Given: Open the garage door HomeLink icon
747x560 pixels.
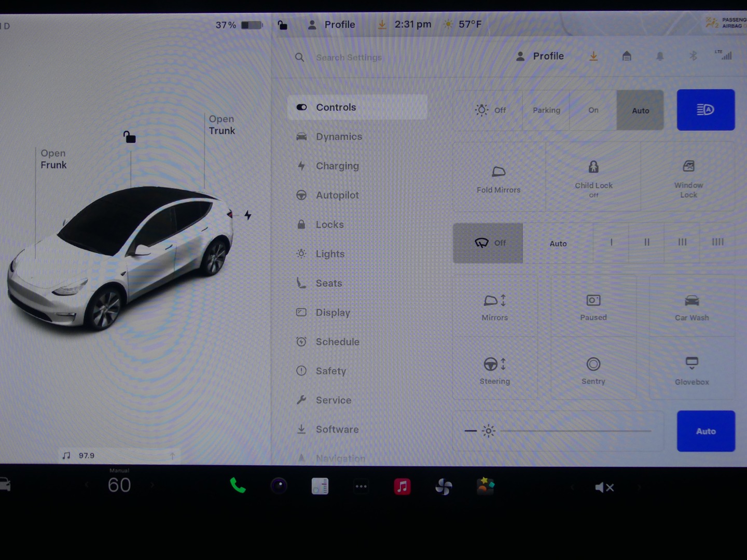Looking at the screenshot, I should 627,56.
